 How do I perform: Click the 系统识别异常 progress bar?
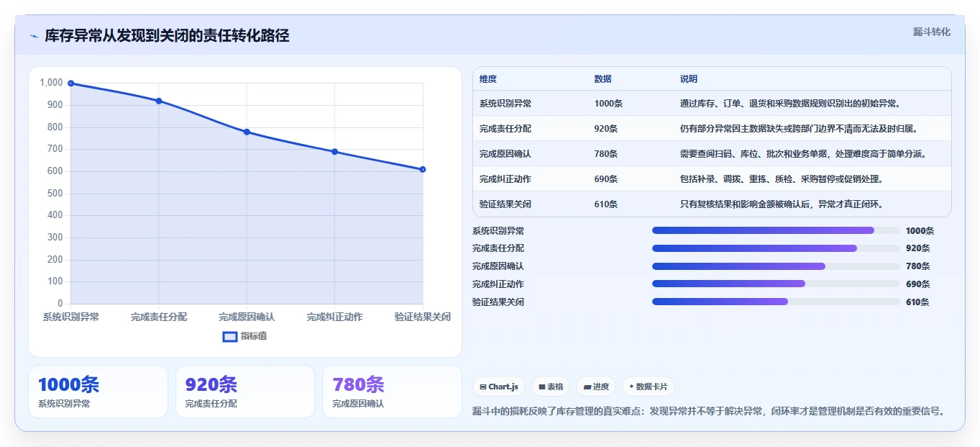point(776,230)
